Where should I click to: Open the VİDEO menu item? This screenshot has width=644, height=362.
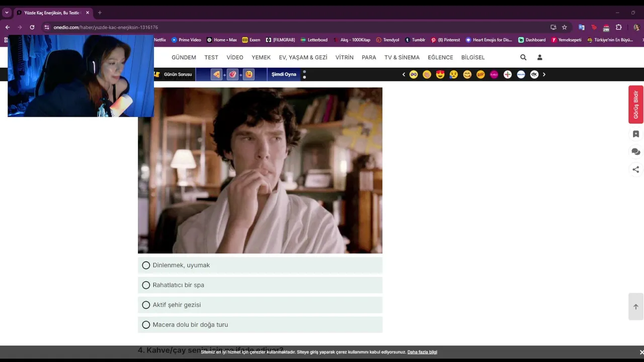(x=235, y=57)
